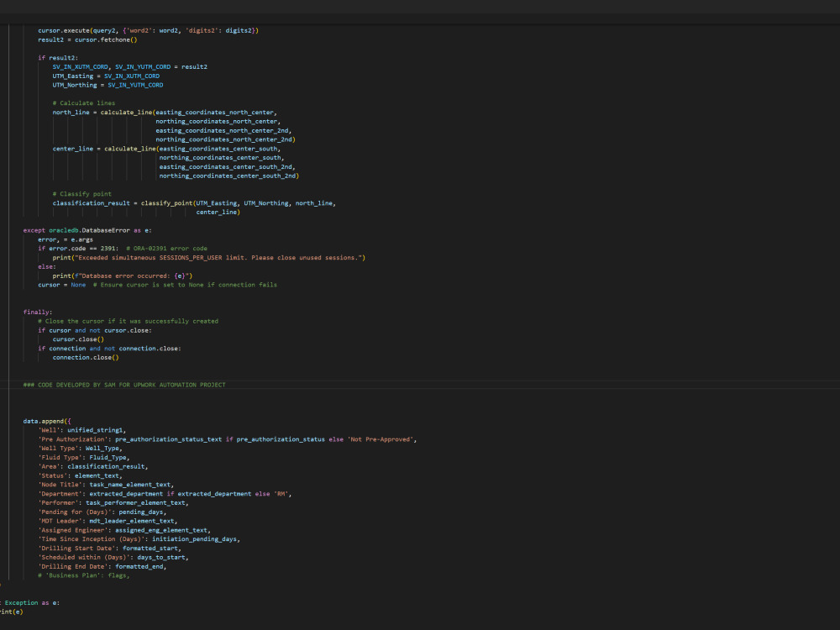Screen dimensions: 840x630
Task: Click the 'data.append({' line
Action: (x=47, y=421)
